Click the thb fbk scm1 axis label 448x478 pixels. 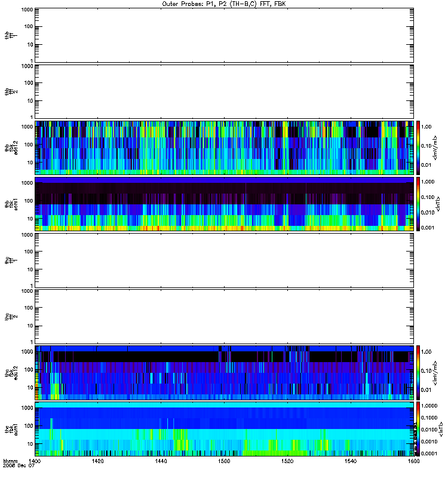pos(11,204)
